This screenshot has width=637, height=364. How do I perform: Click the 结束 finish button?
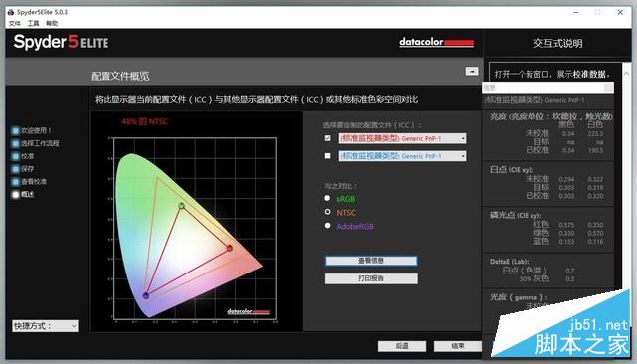pos(458,346)
